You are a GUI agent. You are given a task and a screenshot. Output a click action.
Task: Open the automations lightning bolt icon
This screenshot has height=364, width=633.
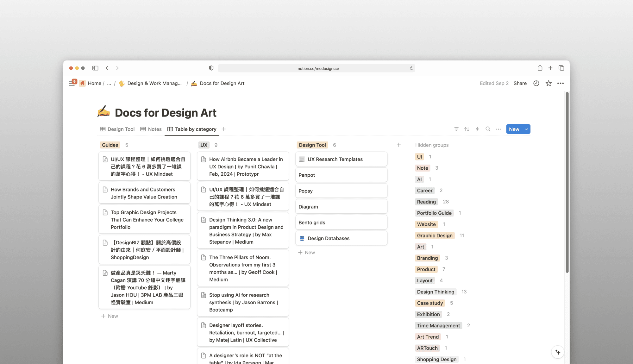coord(477,129)
